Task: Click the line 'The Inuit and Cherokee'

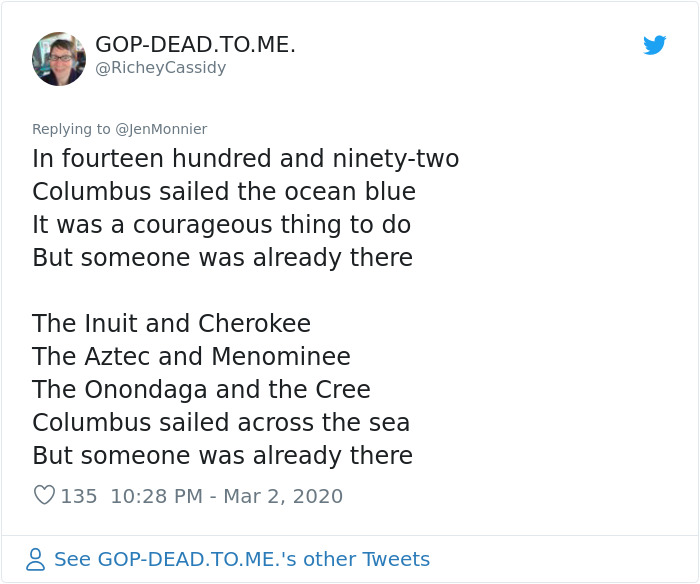Action: click(x=171, y=324)
